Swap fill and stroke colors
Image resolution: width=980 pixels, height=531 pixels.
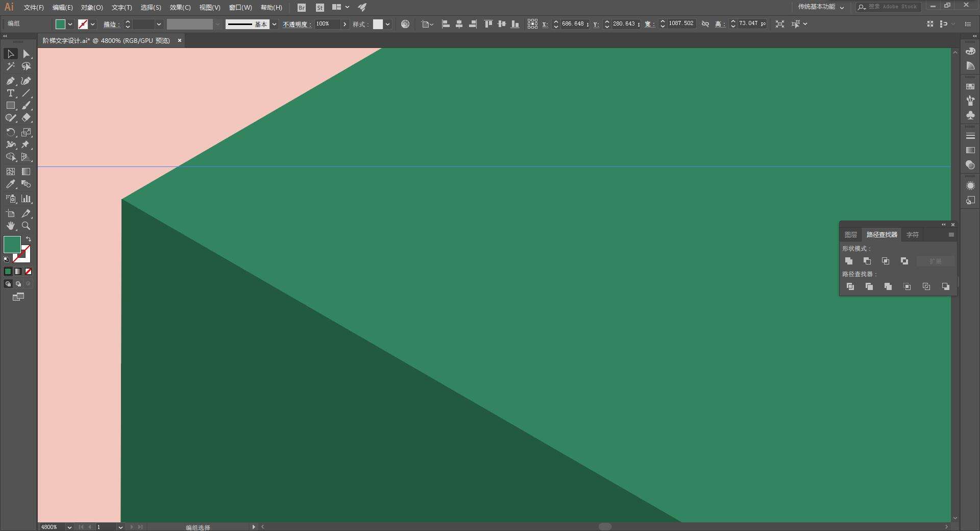coord(29,239)
